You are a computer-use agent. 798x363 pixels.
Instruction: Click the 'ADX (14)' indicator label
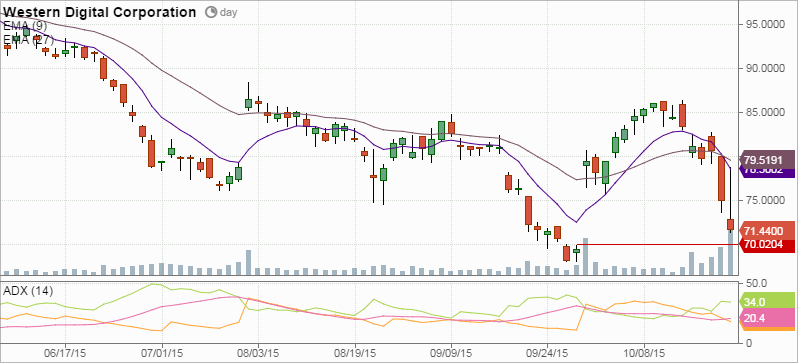(28, 292)
